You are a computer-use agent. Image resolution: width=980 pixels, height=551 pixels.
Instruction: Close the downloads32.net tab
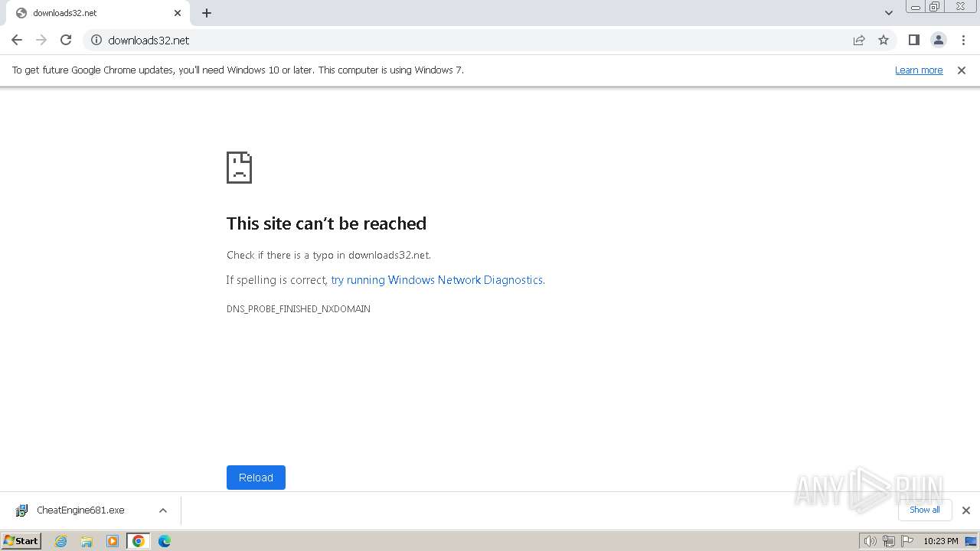coord(178,13)
